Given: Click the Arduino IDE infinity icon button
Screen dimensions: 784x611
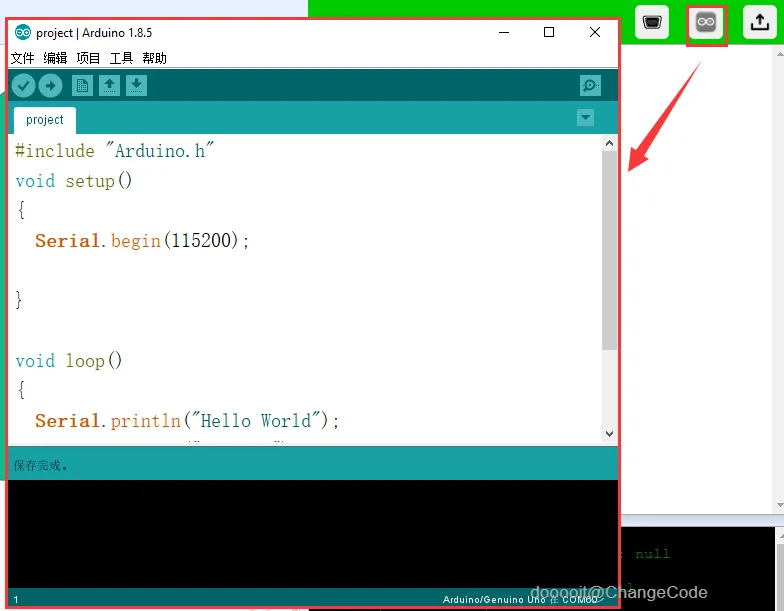Looking at the screenshot, I should pos(706,22).
